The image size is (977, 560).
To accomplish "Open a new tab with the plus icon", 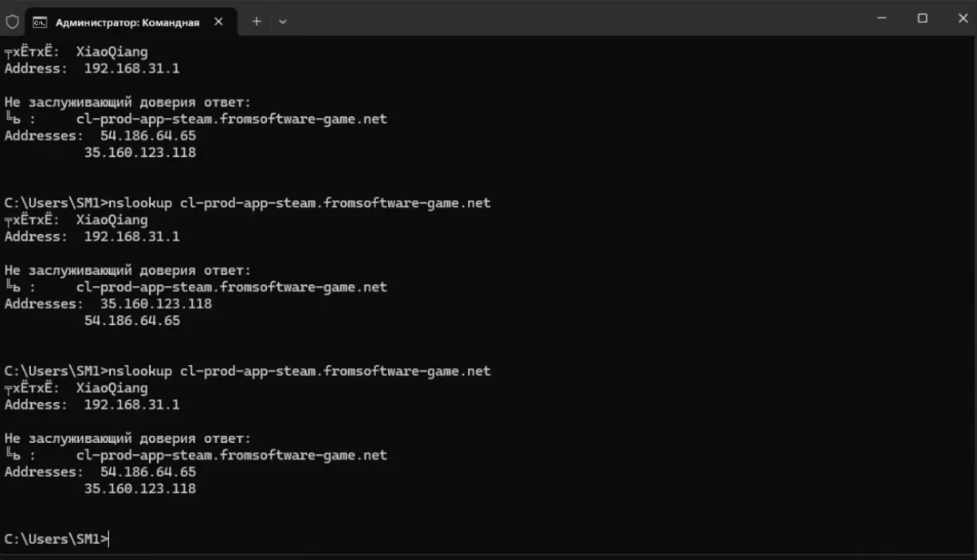I will (x=257, y=22).
